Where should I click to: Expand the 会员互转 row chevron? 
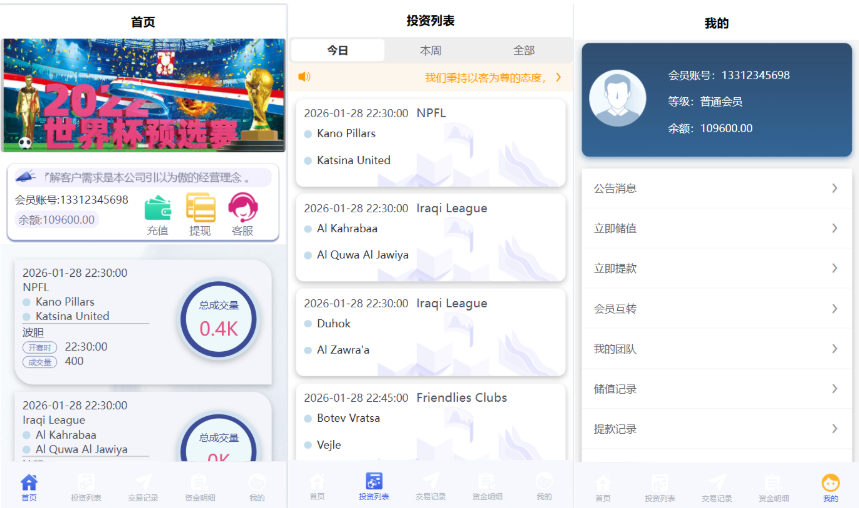(834, 309)
